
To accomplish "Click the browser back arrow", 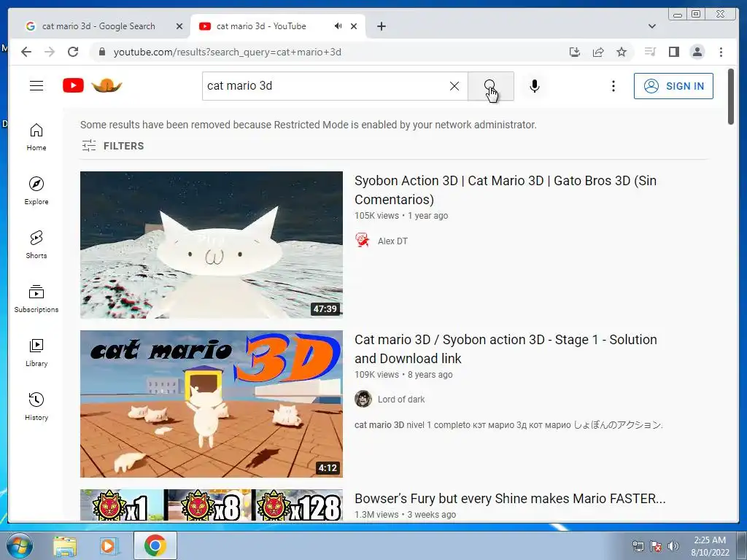I will click(26, 52).
